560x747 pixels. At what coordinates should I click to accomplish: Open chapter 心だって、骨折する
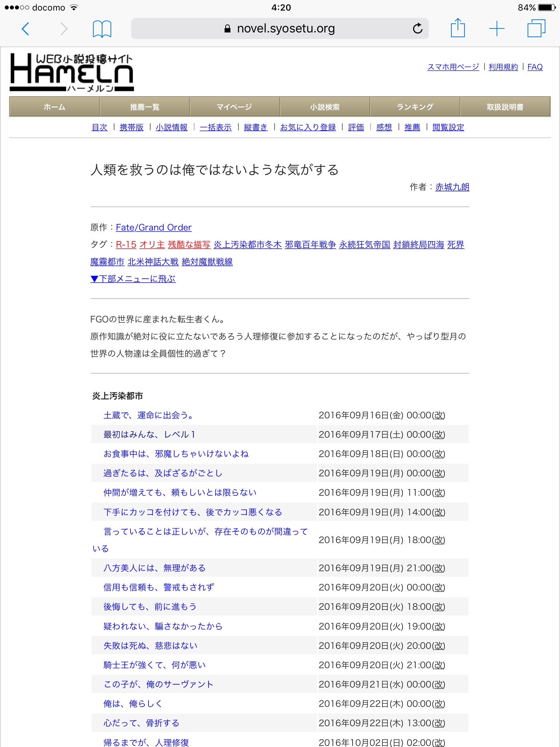coord(141,723)
